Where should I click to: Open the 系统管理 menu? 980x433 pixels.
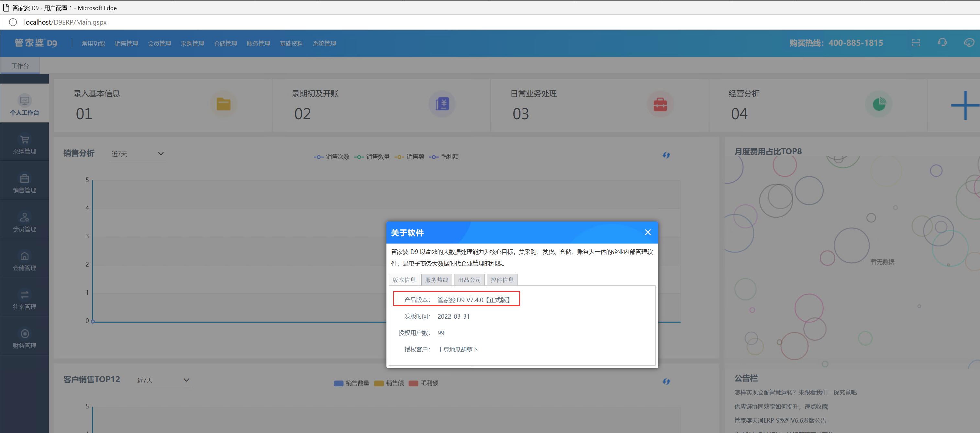(325, 43)
